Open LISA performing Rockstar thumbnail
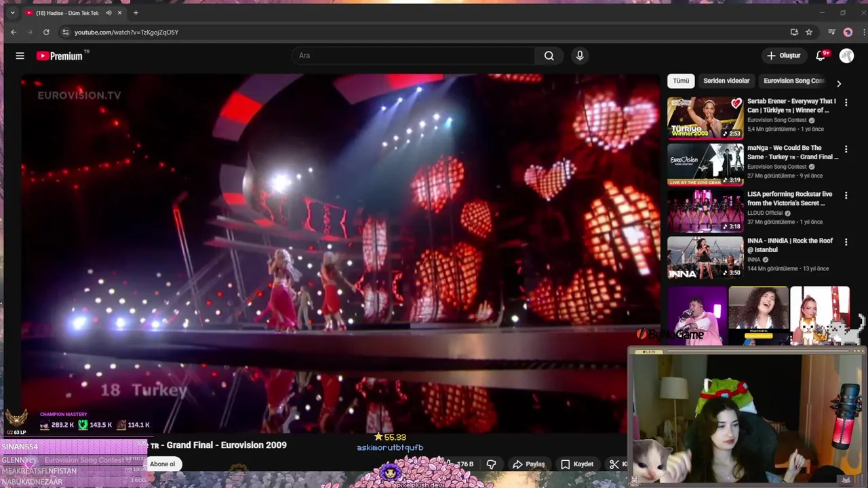Screen dimensions: 868x488 click(705, 211)
